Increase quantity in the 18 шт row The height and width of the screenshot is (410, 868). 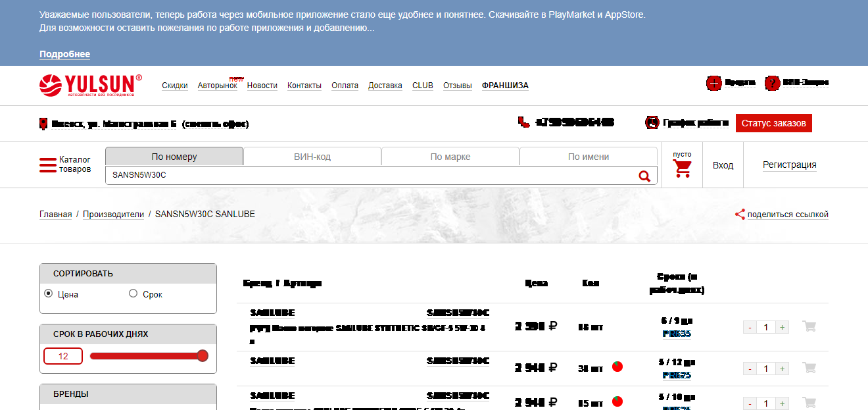tap(782, 327)
